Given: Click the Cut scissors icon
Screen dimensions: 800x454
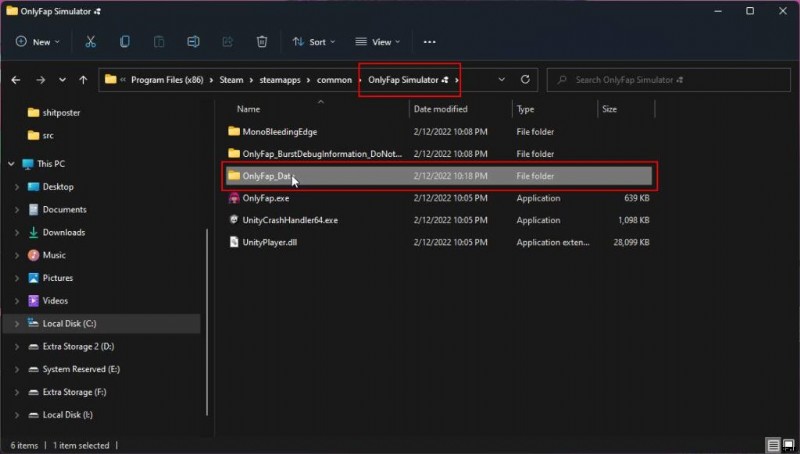Looking at the screenshot, I should [x=90, y=42].
